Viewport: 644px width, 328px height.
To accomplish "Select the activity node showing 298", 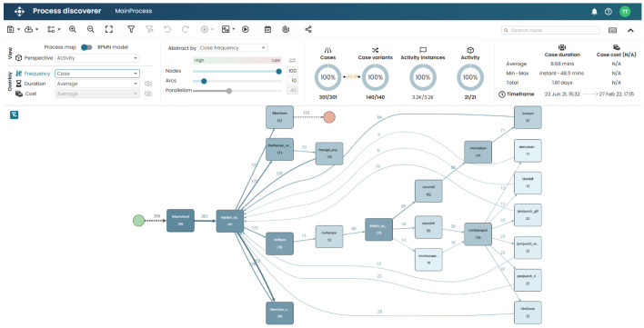I will [180, 221].
